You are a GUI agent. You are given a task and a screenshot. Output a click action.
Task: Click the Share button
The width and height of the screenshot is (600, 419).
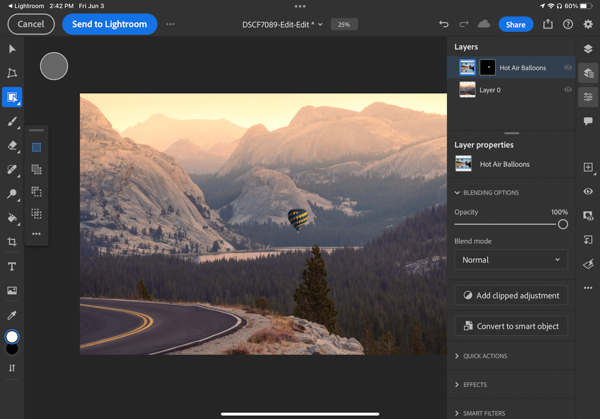515,24
